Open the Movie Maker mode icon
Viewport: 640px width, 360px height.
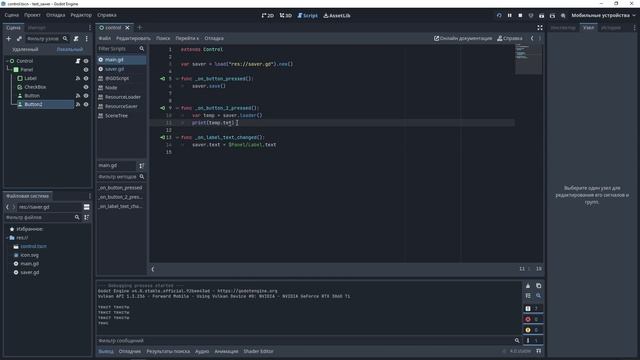click(563, 16)
